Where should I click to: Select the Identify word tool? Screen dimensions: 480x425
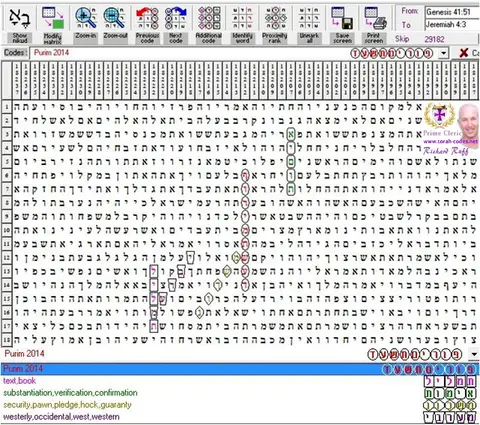click(x=242, y=18)
